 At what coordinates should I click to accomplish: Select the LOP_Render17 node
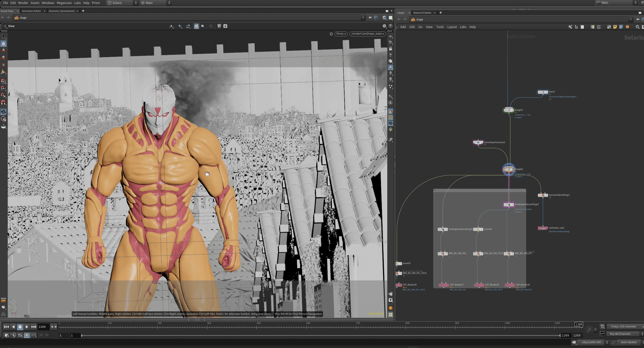click(444, 285)
